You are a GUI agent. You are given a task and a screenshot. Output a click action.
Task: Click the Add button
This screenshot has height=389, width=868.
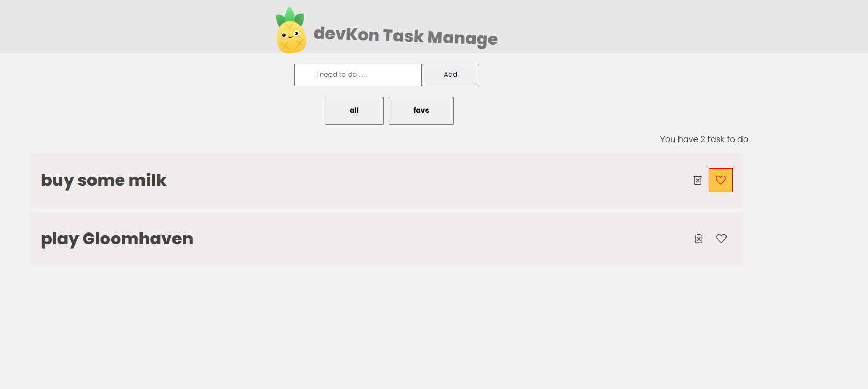tap(450, 75)
